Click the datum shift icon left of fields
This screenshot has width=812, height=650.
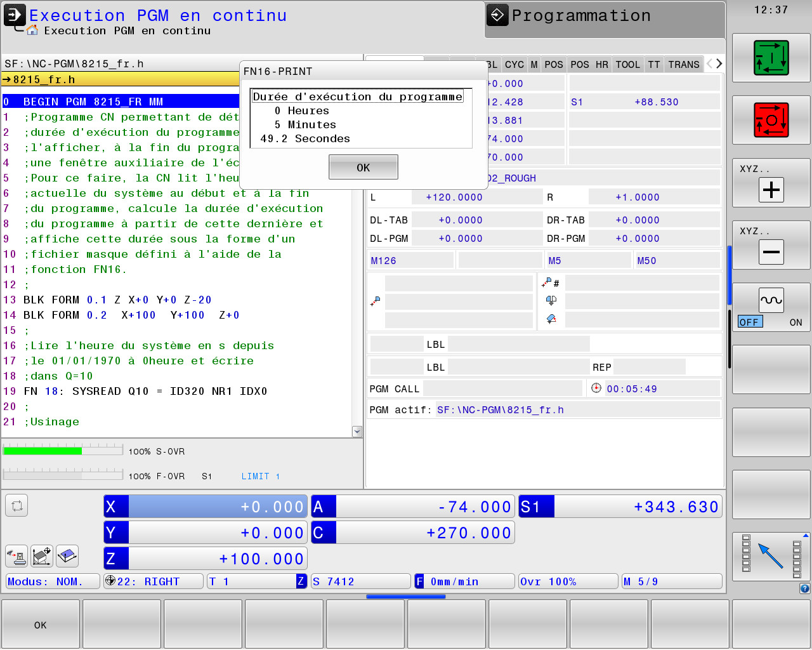pos(376,301)
